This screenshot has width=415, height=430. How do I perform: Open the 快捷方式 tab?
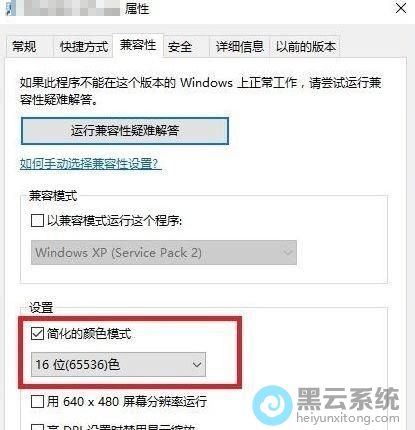tap(83, 46)
